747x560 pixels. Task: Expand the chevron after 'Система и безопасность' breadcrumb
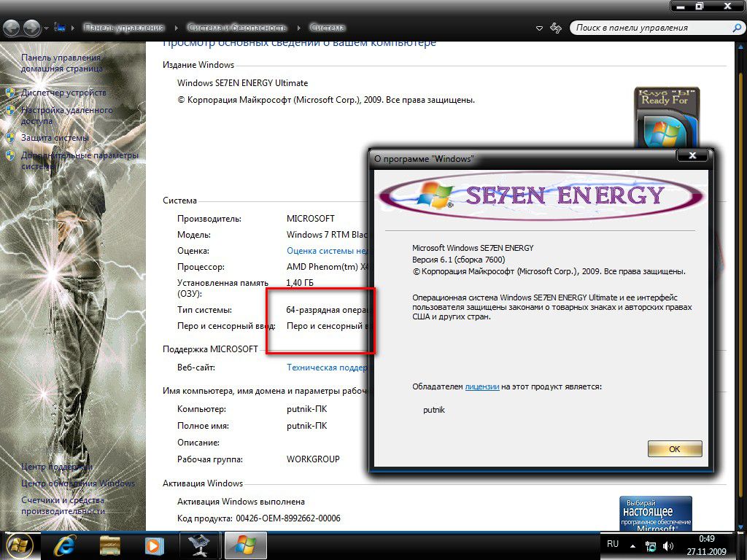tap(298, 28)
